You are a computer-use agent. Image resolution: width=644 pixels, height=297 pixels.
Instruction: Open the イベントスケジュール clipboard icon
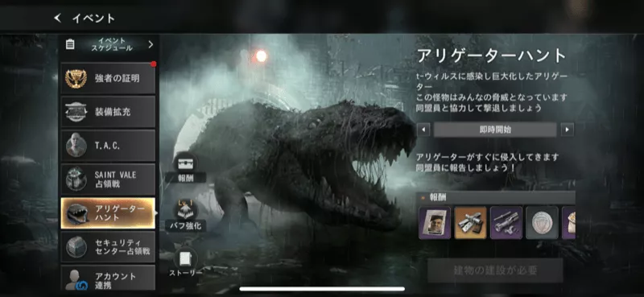pos(70,44)
